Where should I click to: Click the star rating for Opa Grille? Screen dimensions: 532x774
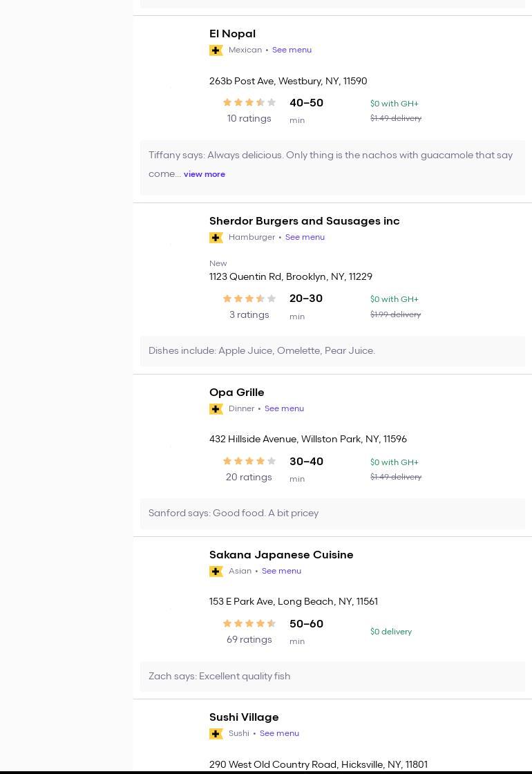pyautogui.click(x=249, y=461)
